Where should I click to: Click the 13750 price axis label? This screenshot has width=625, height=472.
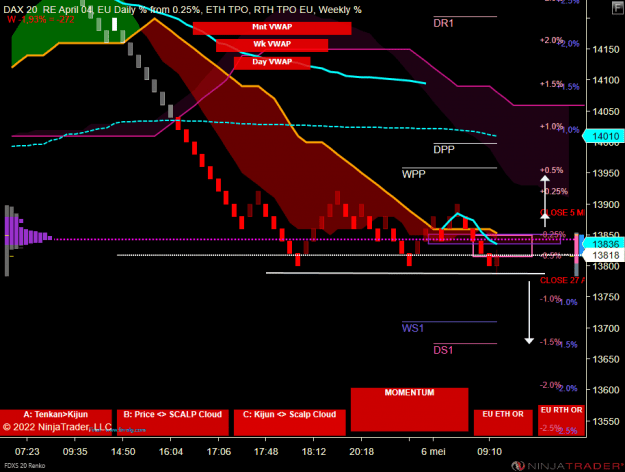(606, 297)
